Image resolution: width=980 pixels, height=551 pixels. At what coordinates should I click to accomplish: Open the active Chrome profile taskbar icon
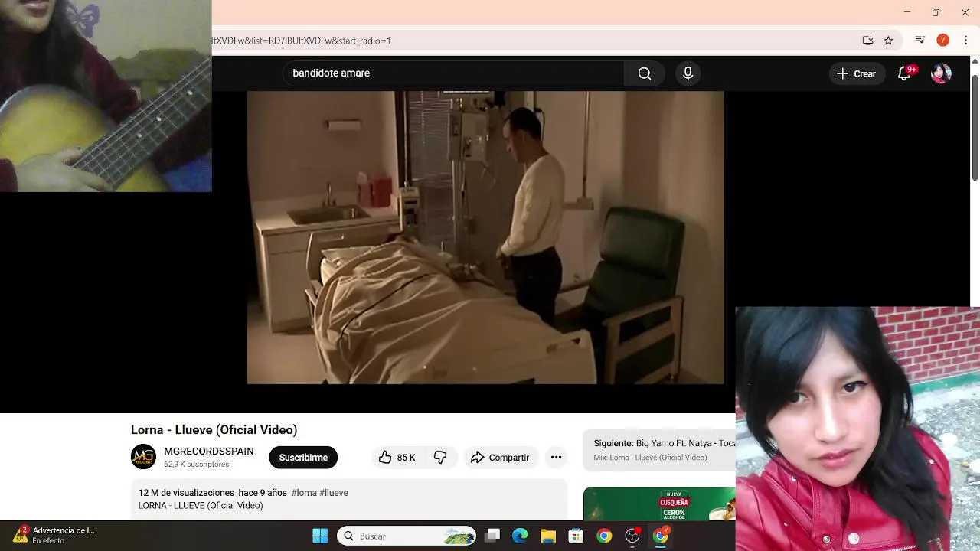coord(661,536)
